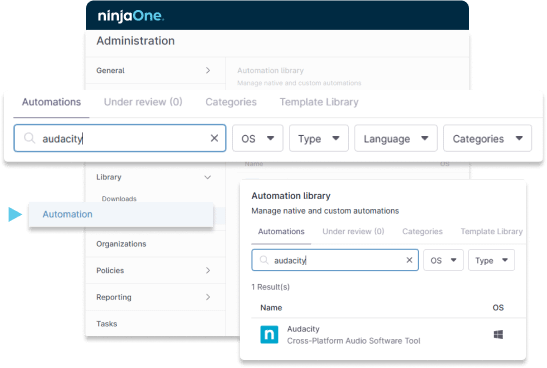Click the OS column header in results

[498, 308]
